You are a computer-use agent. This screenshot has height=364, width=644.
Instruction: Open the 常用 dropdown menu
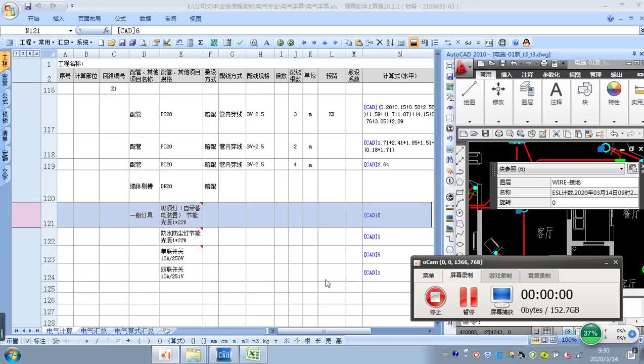(x=47, y=42)
